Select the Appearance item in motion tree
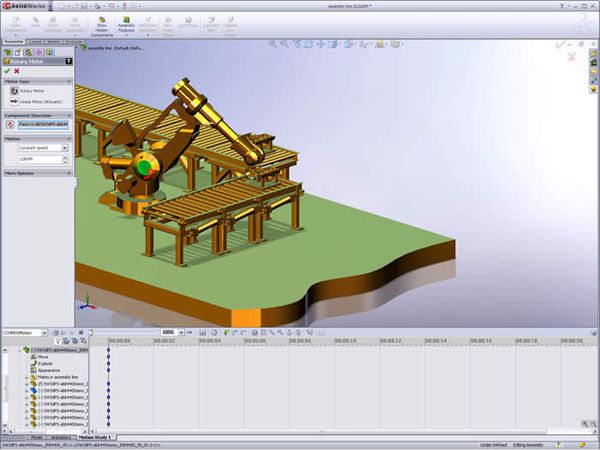600x450 pixels. point(49,370)
